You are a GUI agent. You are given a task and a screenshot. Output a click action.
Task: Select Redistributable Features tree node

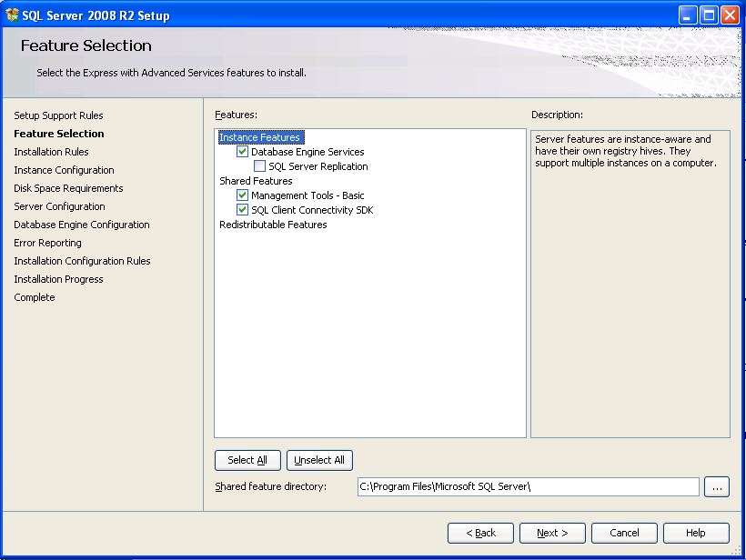tap(273, 225)
